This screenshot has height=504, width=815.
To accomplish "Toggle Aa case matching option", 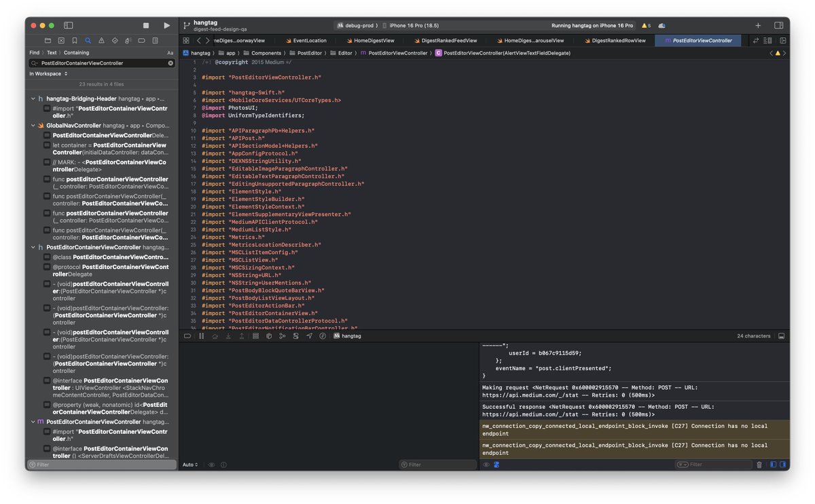I will [170, 52].
